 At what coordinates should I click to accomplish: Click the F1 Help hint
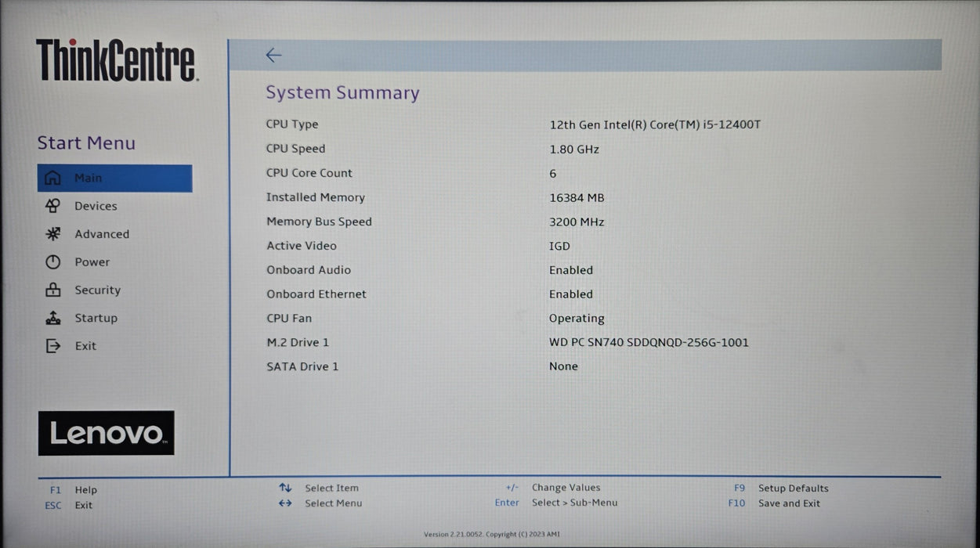pyautogui.click(x=74, y=490)
